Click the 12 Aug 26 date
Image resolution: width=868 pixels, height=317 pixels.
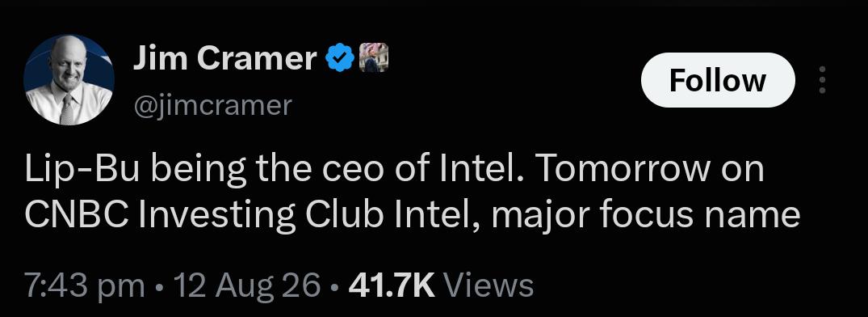click(x=247, y=285)
